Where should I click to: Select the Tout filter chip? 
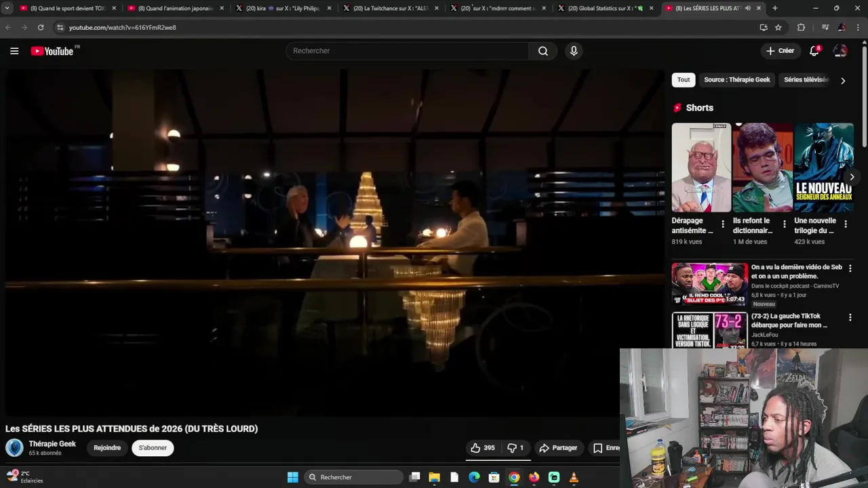click(684, 80)
